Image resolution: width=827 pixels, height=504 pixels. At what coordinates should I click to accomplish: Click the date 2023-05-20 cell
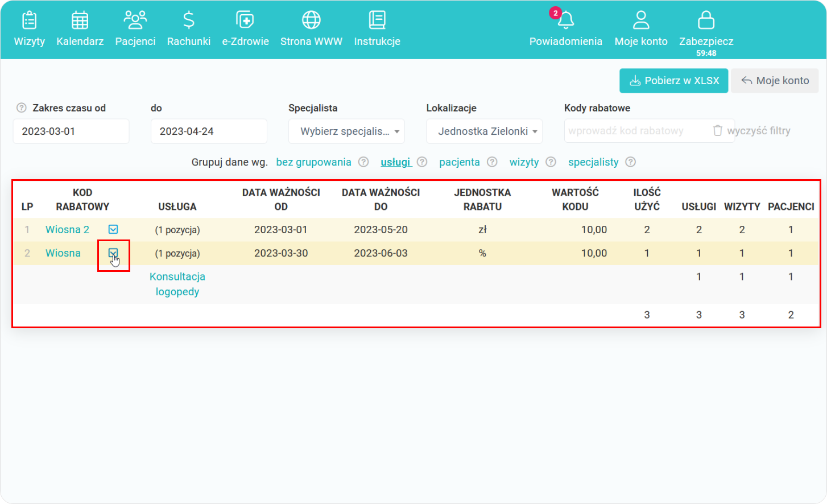(381, 230)
